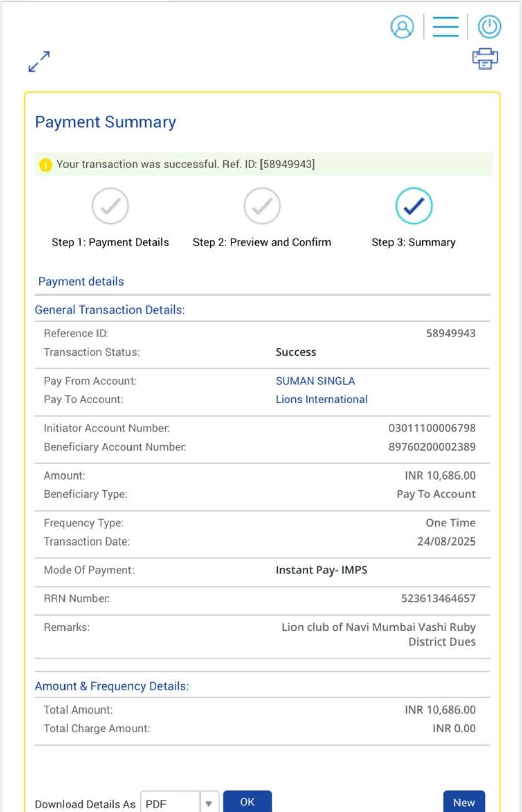
Task: Click the Step 2 checkmark circle
Action: 262,206
